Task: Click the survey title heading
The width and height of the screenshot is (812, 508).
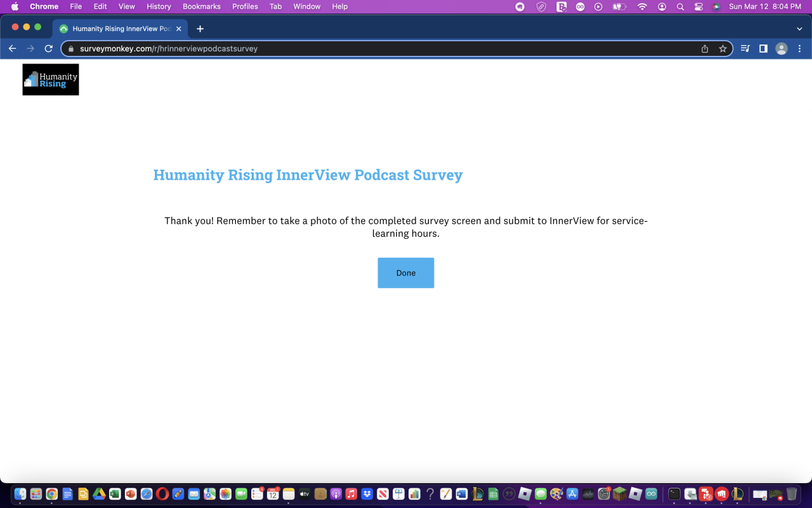Action: click(308, 175)
